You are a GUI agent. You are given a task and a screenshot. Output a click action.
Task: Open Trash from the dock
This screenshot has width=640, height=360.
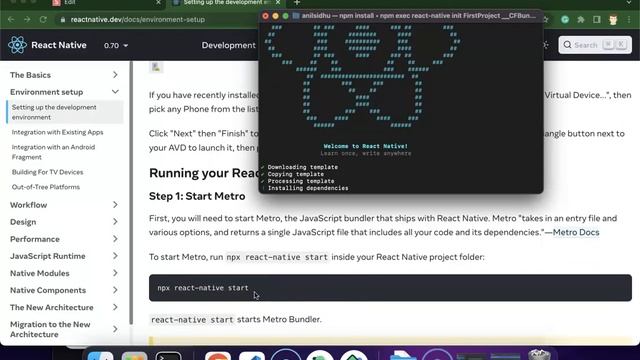(540, 355)
